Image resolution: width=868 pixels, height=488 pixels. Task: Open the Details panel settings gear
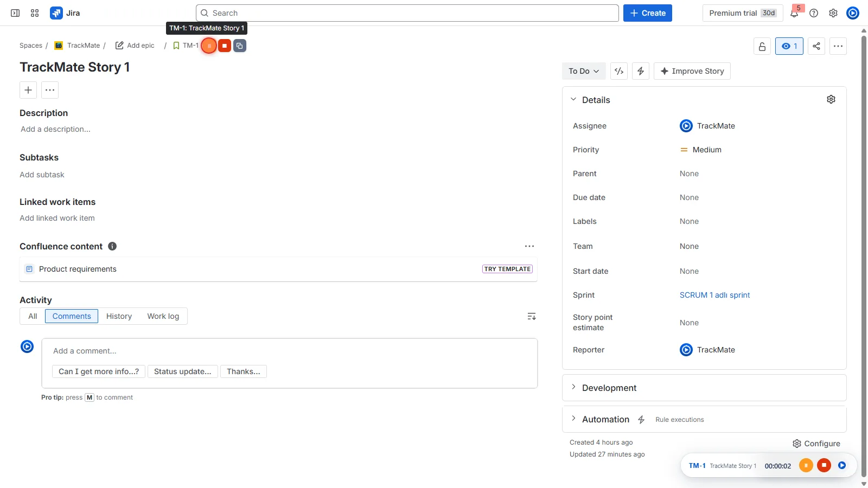click(x=831, y=99)
